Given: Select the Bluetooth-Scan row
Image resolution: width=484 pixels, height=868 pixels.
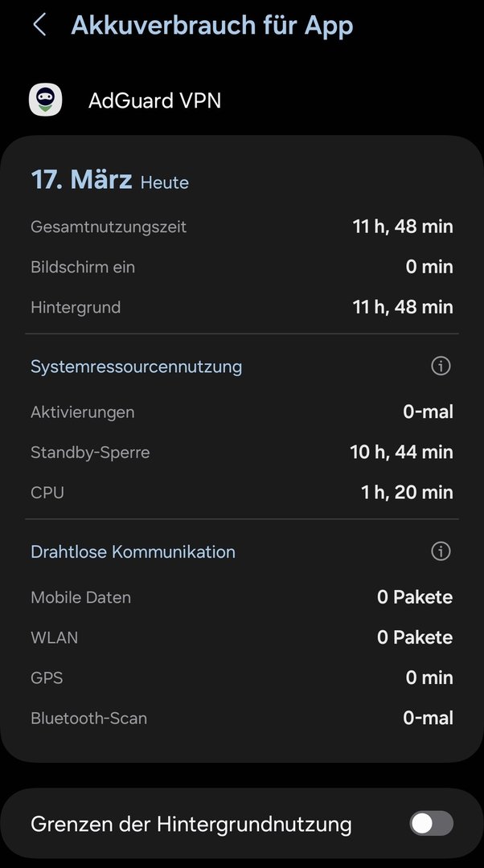Looking at the screenshot, I should point(241,718).
